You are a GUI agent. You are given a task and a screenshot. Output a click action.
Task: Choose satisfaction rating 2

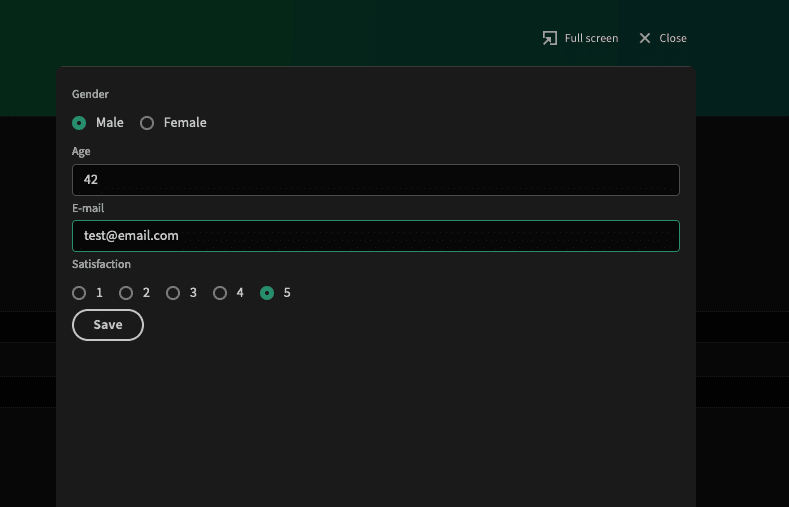click(126, 293)
